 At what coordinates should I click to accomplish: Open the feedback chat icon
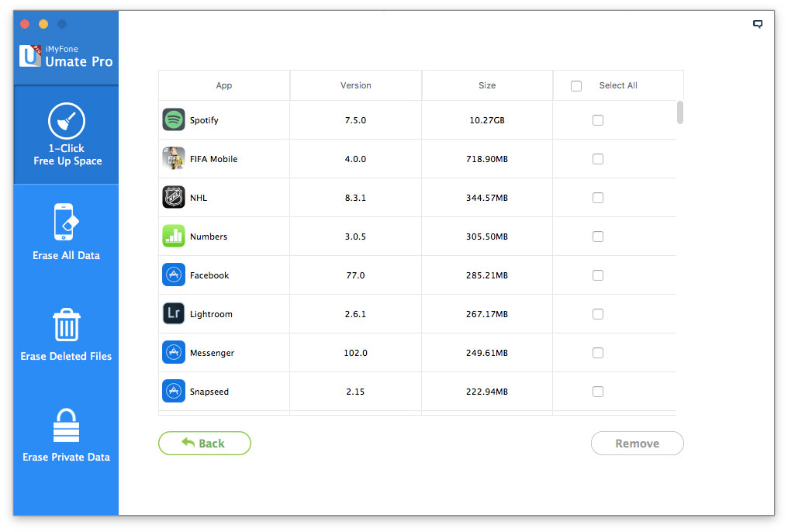758,24
